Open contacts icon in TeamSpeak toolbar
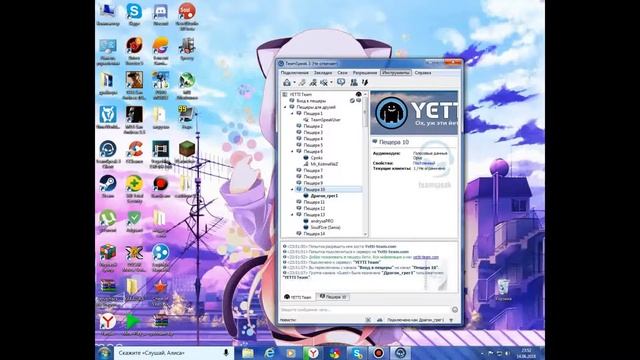Viewport: 640px width, 360px height. (x=354, y=82)
